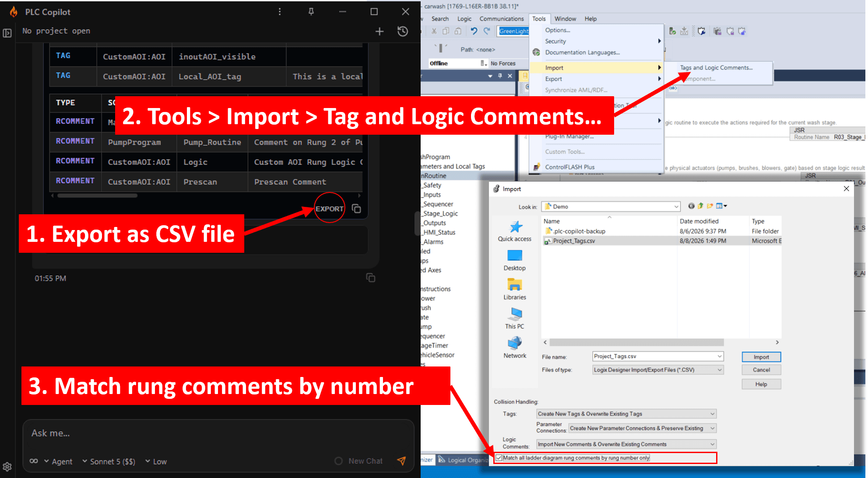Sort files by Date modified column
The image size is (868, 478).
point(699,221)
